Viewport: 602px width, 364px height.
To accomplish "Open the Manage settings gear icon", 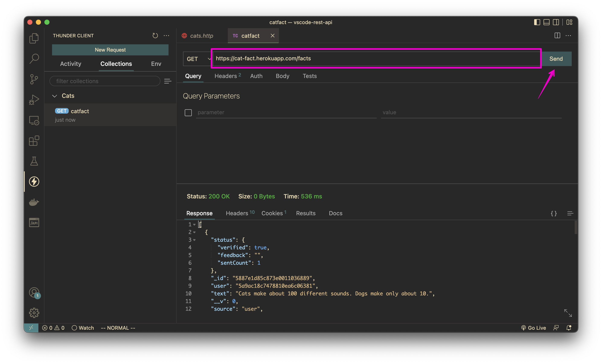I will 34,313.
